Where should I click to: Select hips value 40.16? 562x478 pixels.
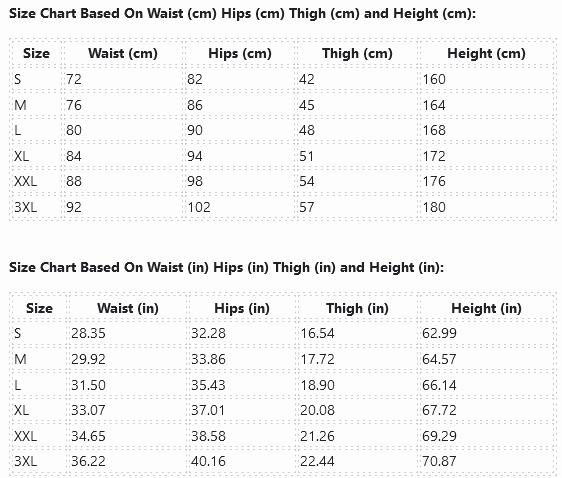208,461
